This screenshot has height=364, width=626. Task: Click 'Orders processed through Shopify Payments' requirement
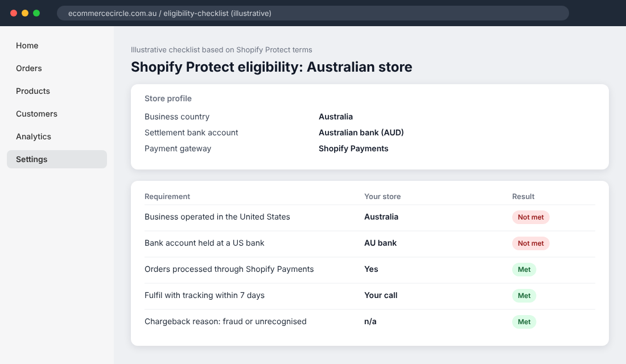229,269
